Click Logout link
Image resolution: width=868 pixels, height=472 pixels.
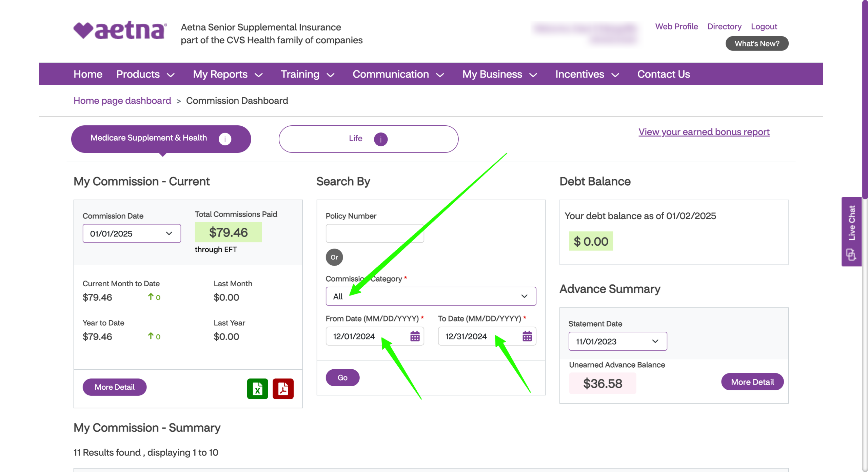764,26
